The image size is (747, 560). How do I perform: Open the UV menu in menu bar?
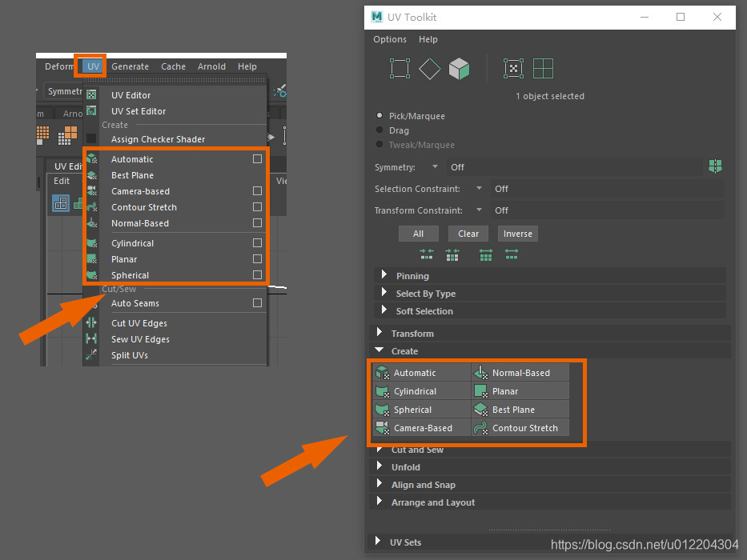[93, 66]
